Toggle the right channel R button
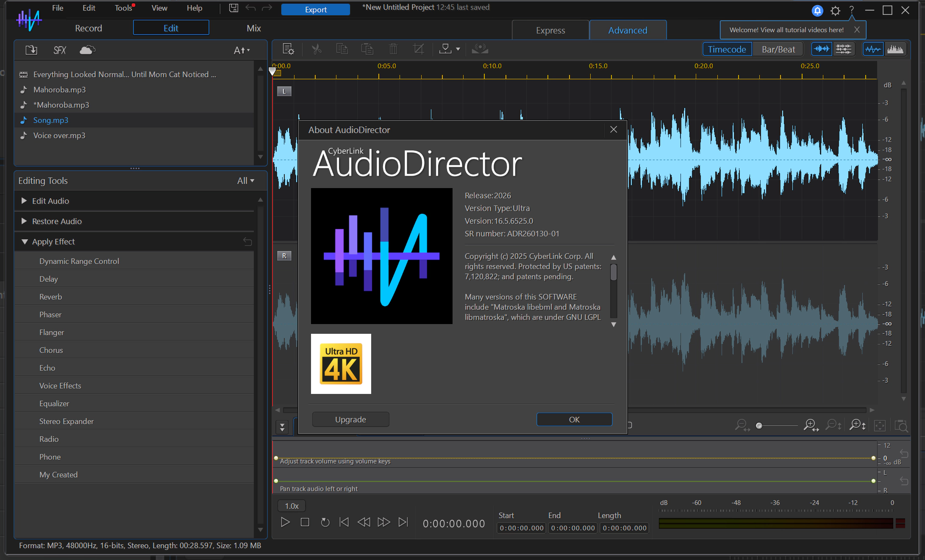Screen dimensions: 925x560 (284, 255)
